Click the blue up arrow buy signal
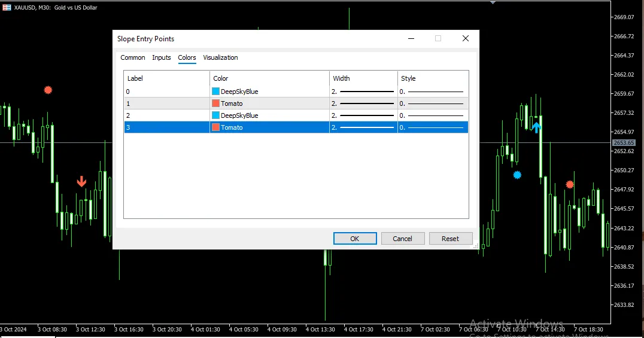Screen dimensions: 644x338 pos(536,127)
